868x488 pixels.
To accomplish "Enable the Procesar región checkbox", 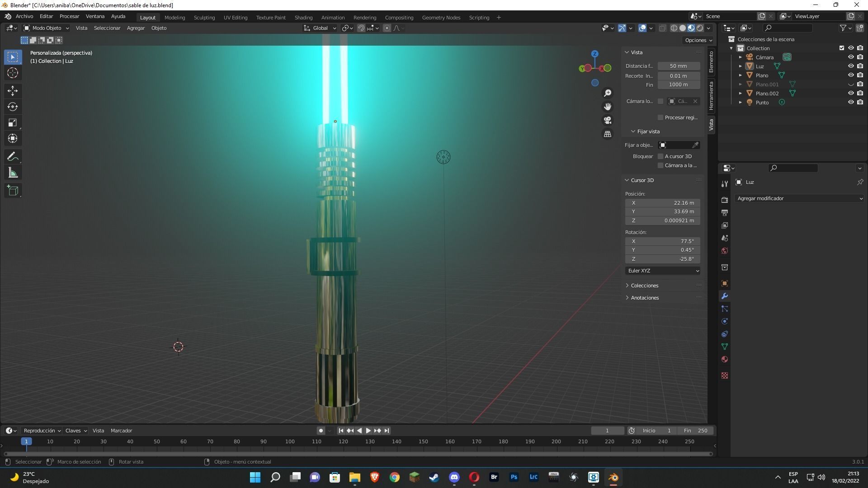I will coord(660,117).
